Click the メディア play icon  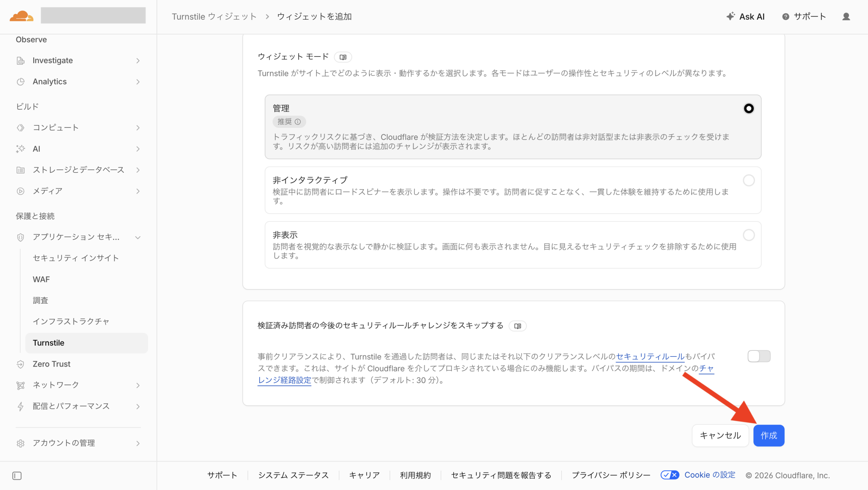click(x=21, y=191)
